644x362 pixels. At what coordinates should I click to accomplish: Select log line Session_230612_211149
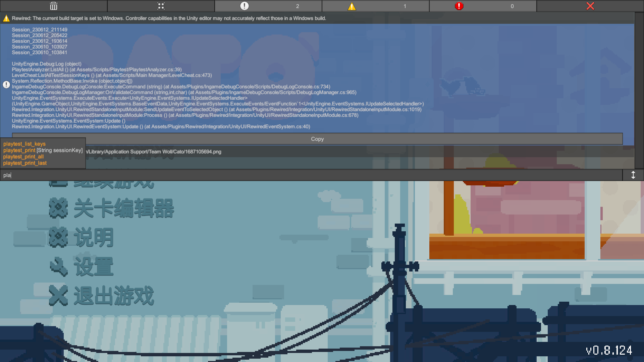40,30
